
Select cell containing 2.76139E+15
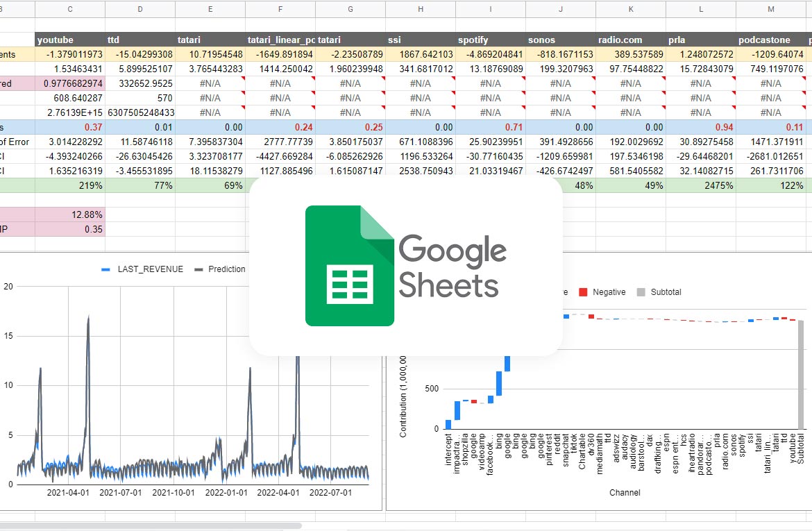click(x=70, y=112)
